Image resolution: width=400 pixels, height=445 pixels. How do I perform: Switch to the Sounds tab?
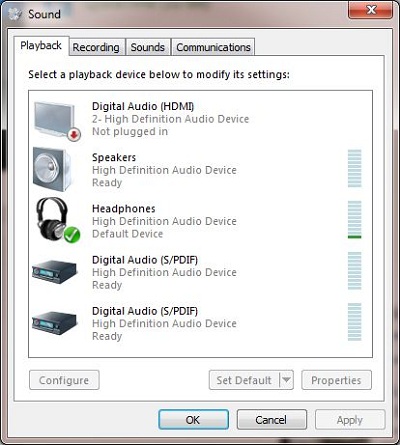coord(148,47)
